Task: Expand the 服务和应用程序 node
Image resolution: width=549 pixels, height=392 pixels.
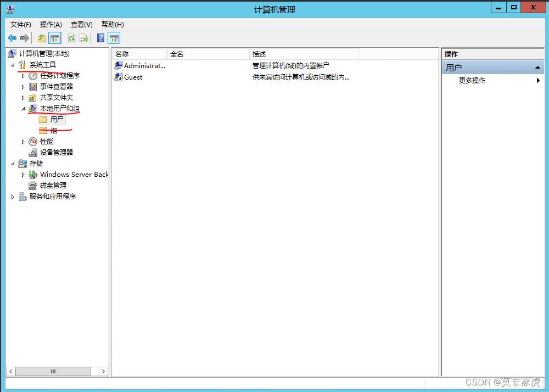Action: 13,197
